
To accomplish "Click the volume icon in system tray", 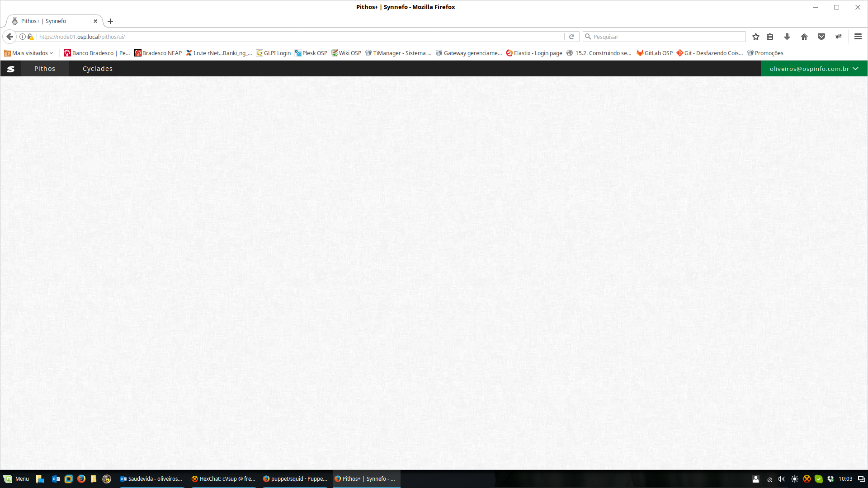I will 781,479.
